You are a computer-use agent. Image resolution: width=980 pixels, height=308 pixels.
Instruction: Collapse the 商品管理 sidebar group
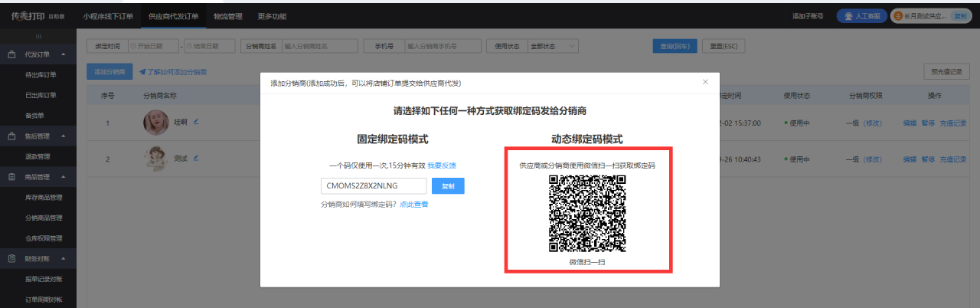pos(63,177)
